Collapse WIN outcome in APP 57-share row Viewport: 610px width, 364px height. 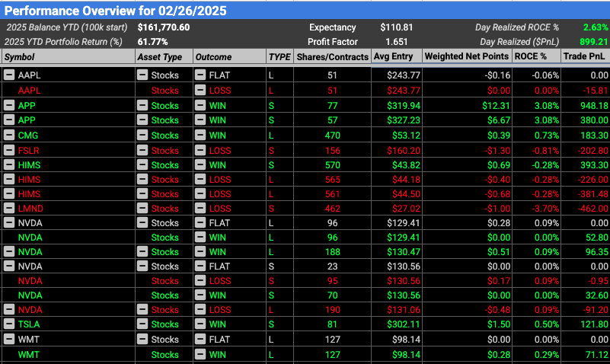point(200,120)
